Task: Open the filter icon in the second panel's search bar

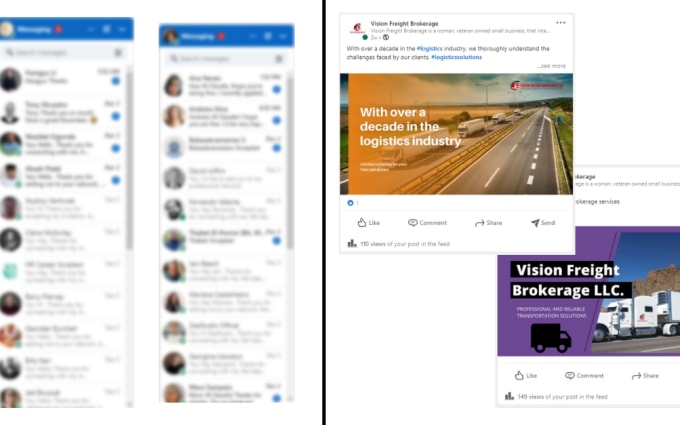Action: click(x=279, y=59)
